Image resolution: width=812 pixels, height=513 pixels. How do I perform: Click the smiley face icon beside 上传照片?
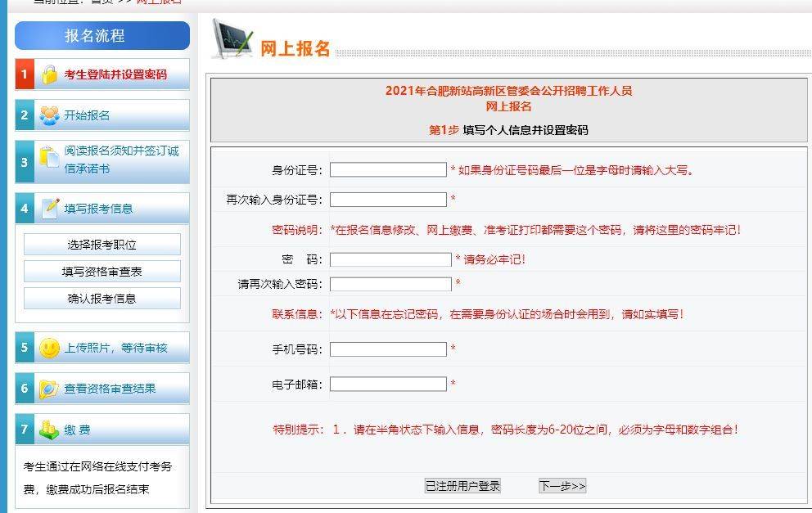tap(50, 348)
